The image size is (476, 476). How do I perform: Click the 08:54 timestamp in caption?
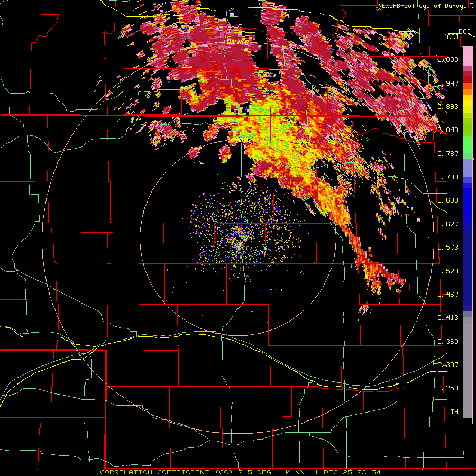pos(369,472)
